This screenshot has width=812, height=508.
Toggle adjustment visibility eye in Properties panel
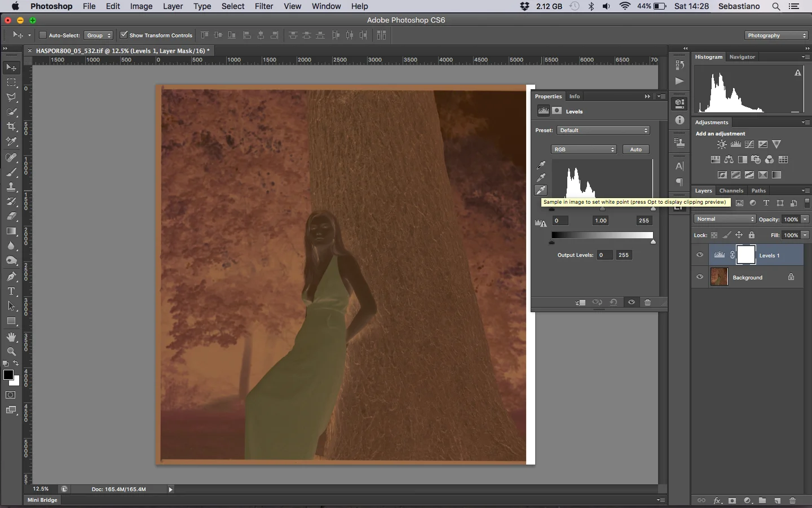632,303
